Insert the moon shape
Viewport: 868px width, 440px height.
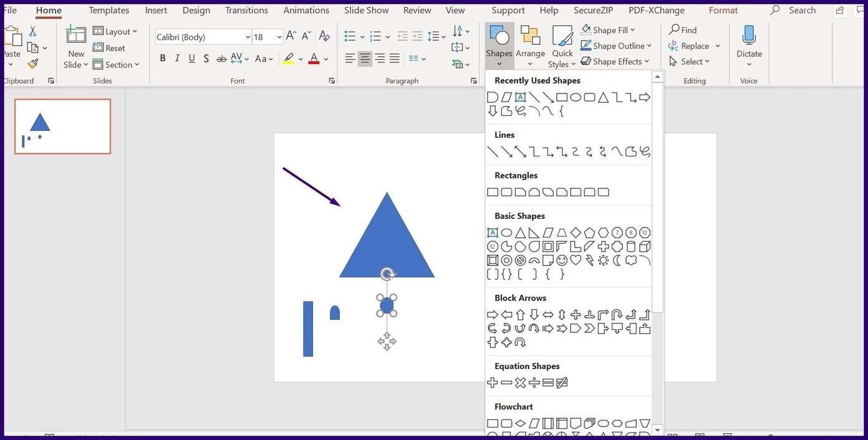(617, 260)
